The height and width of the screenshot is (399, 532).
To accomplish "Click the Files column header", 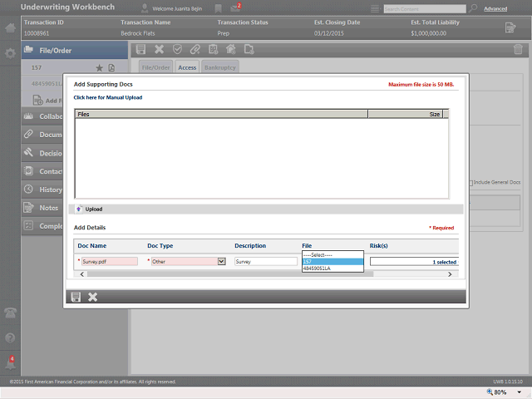I will coord(221,114).
